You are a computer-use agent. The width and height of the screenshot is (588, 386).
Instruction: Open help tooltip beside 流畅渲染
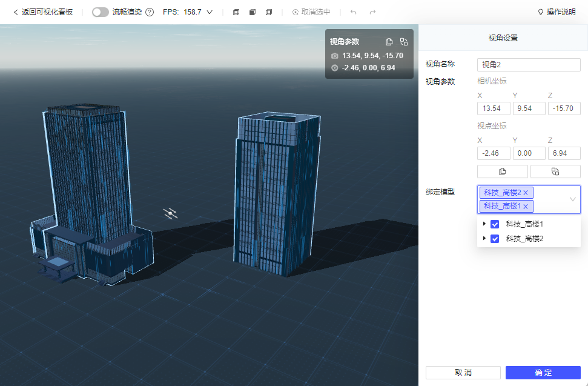tap(150, 12)
